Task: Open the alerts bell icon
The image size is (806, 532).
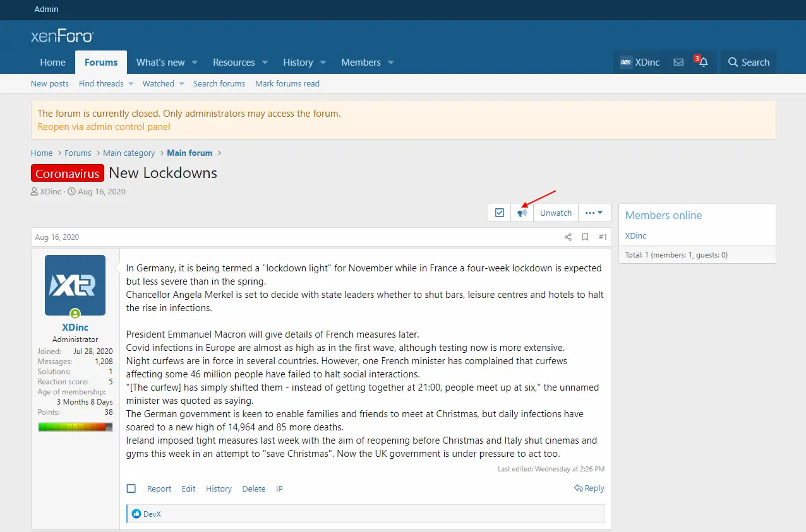Action: (x=703, y=62)
